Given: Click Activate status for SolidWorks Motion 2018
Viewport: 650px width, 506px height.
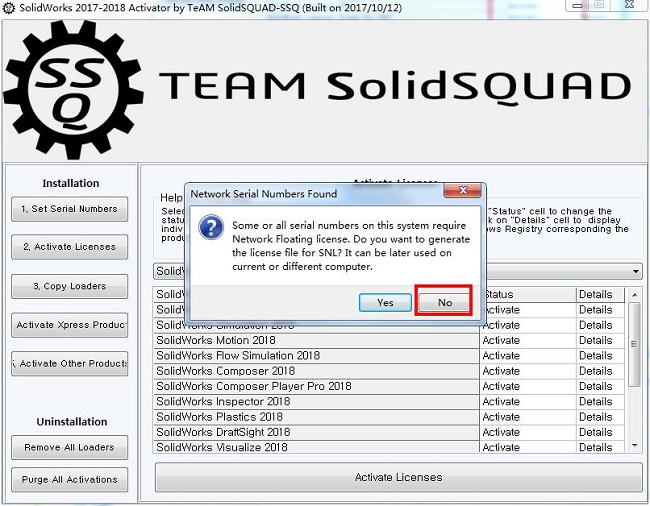Looking at the screenshot, I should [x=528, y=341].
